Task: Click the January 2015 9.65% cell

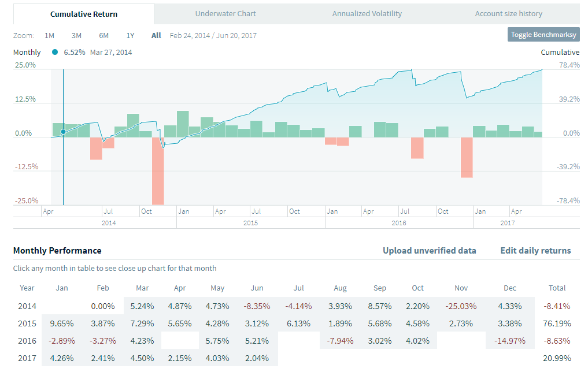Action: click(x=62, y=323)
